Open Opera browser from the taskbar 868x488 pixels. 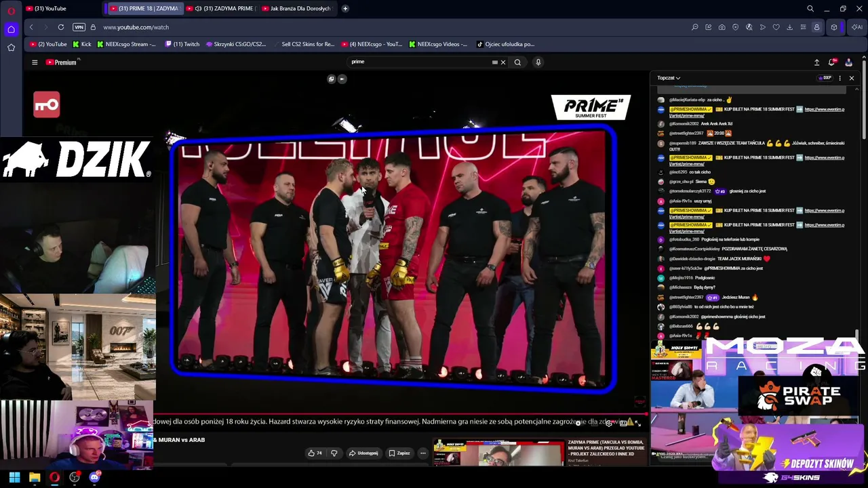54,477
